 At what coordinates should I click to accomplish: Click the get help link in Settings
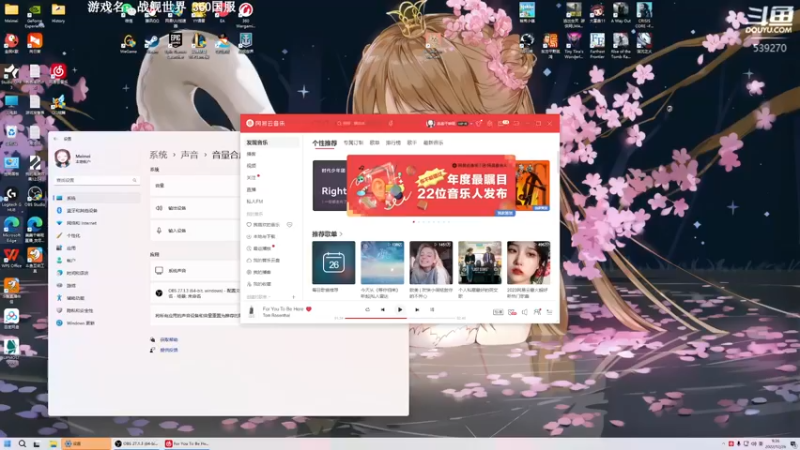(x=169, y=339)
